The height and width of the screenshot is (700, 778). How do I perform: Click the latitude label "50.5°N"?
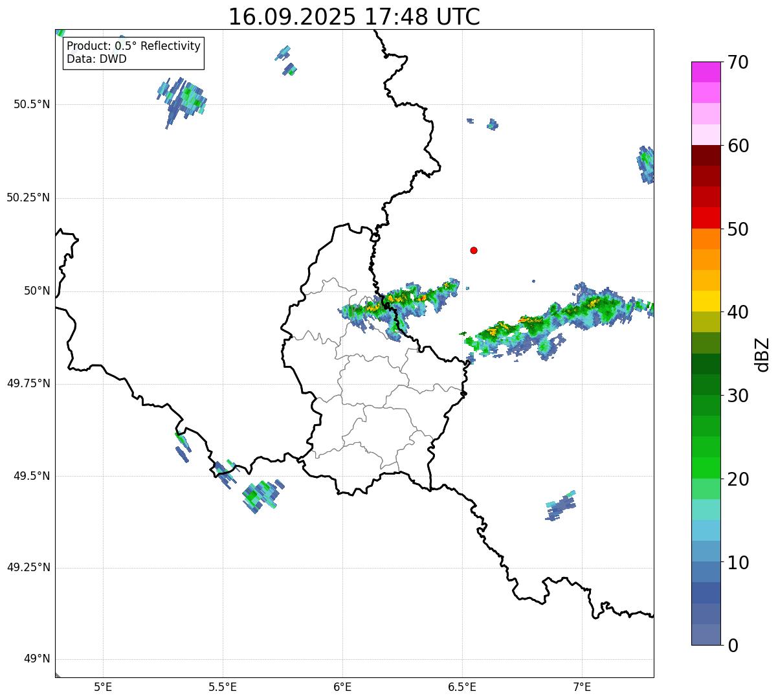pyautogui.click(x=32, y=104)
